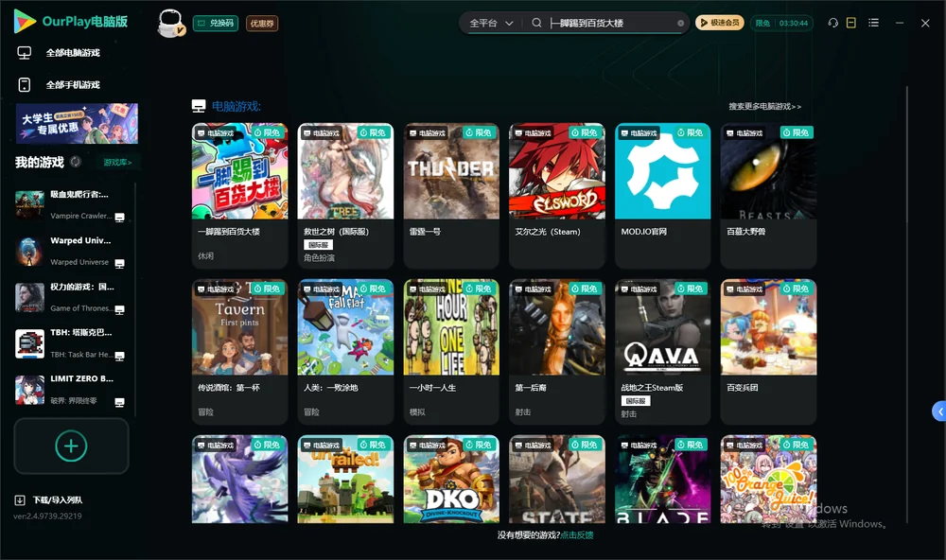Open customer support headset icon
Viewport: 946px width, 560px height.
(x=833, y=23)
